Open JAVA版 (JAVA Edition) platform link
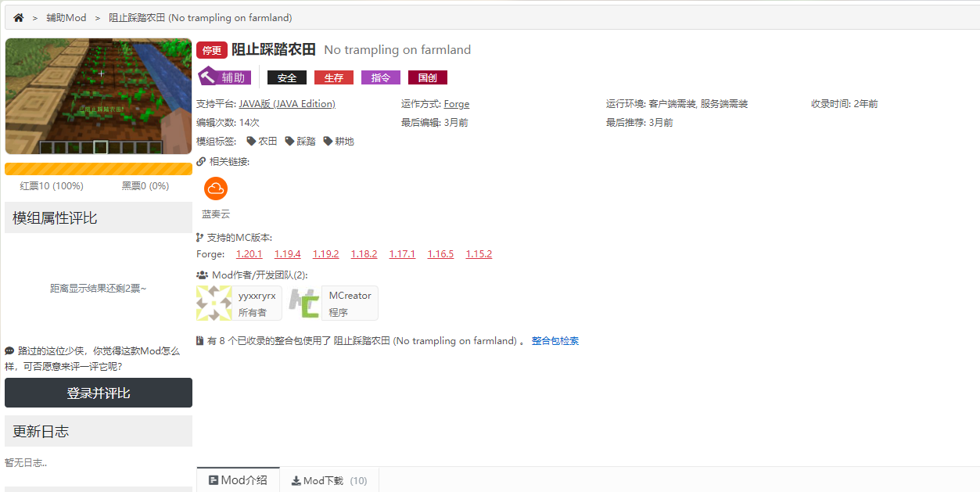The height and width of the screenshot is (492, 980). 287,104
